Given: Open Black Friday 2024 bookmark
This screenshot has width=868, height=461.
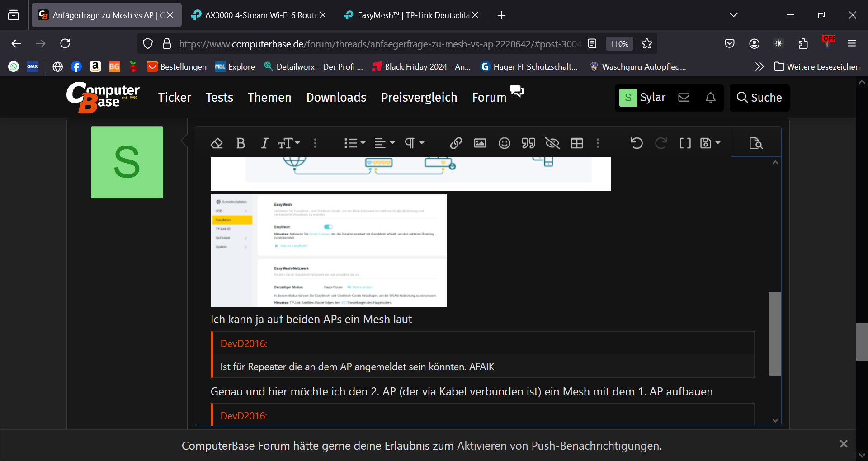Looking at the screenshot, I should click(421, 66).
